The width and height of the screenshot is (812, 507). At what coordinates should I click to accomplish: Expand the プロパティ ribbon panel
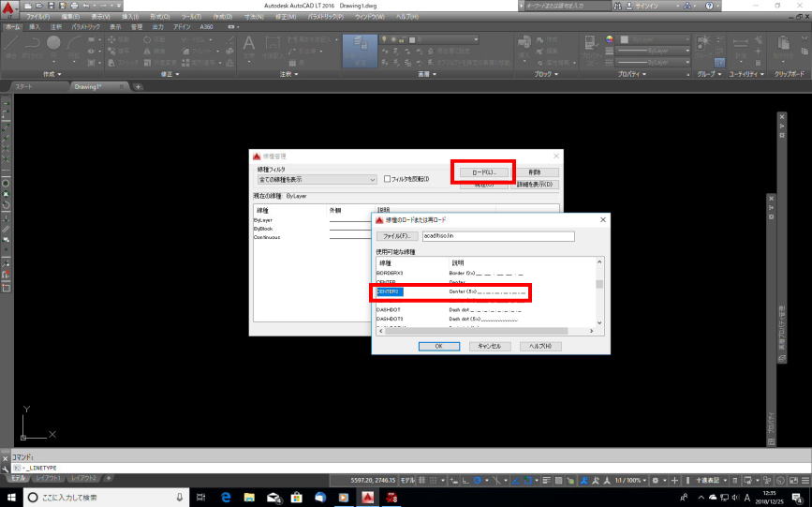[x=632, y=74]
